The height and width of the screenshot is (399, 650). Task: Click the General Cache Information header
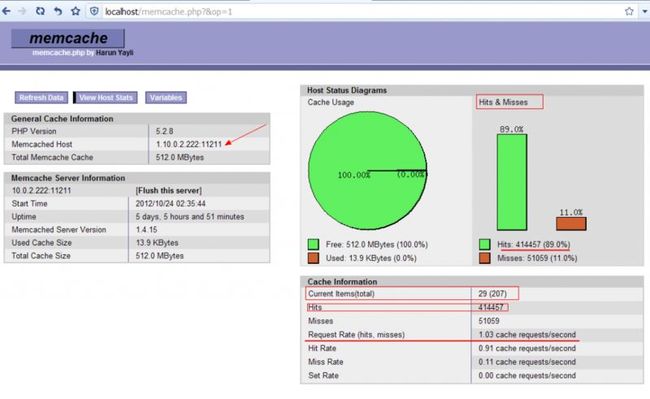(x=62, y=119)
